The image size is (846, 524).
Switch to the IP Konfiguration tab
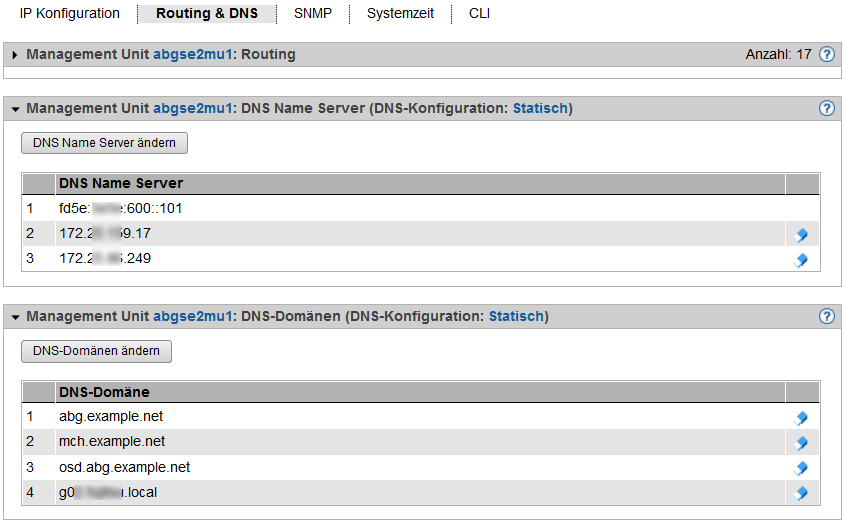[x=70, y=14]
